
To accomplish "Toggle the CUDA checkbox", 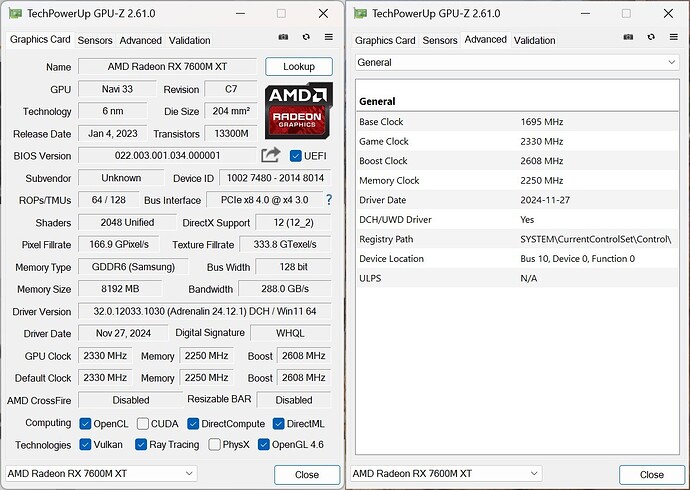I will click(143, 424).
